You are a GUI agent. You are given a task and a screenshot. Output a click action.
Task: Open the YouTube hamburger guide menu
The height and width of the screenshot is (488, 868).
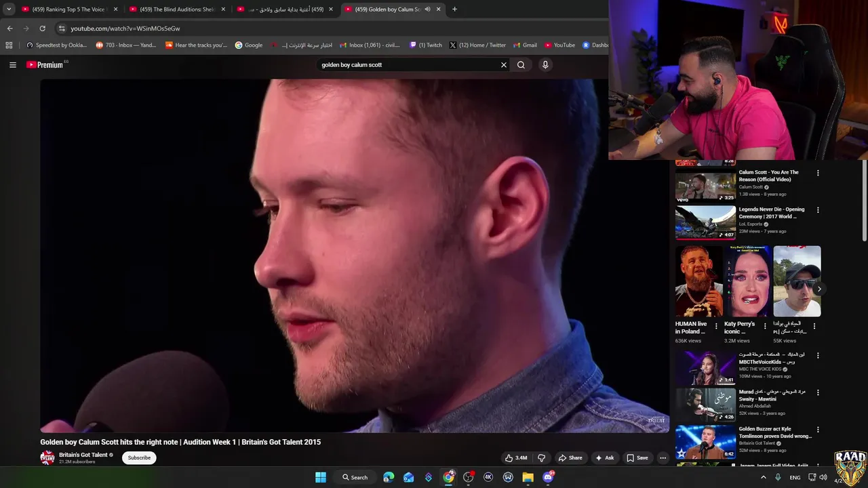[12, 65]
